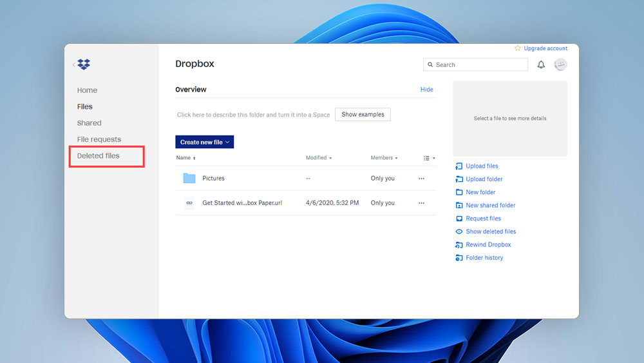Open more options for Get Started file
The height and width of the screenshot is (363, 644).
(421, 203)
